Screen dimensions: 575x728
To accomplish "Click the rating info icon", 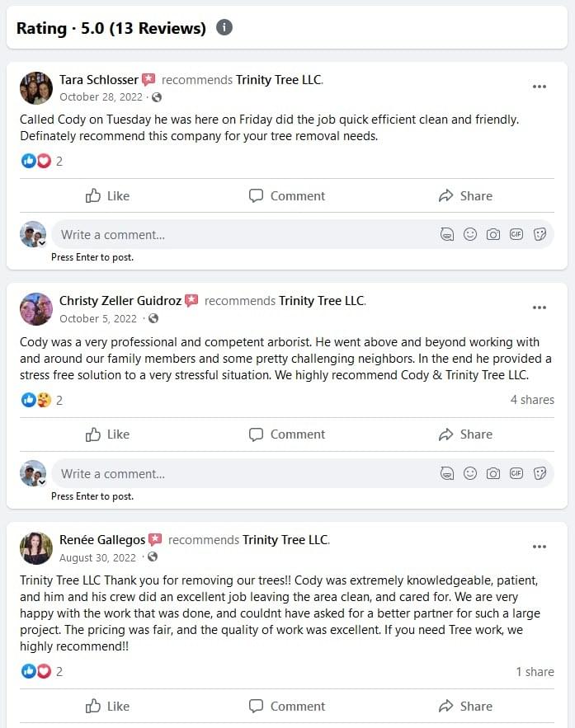I will point(224,27).
